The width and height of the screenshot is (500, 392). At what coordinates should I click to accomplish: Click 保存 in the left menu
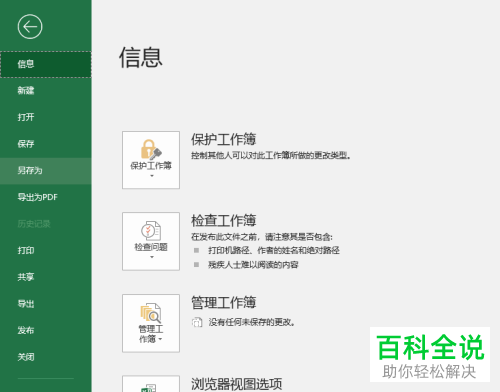[x=46, y=144]
